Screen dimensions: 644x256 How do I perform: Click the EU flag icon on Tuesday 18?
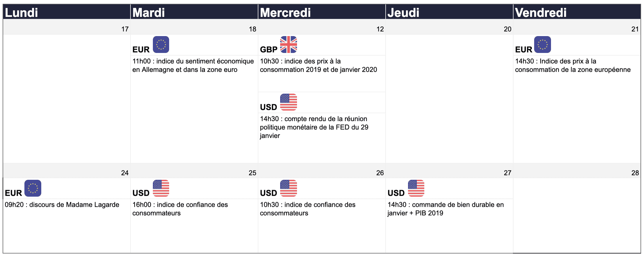[161, 45]
